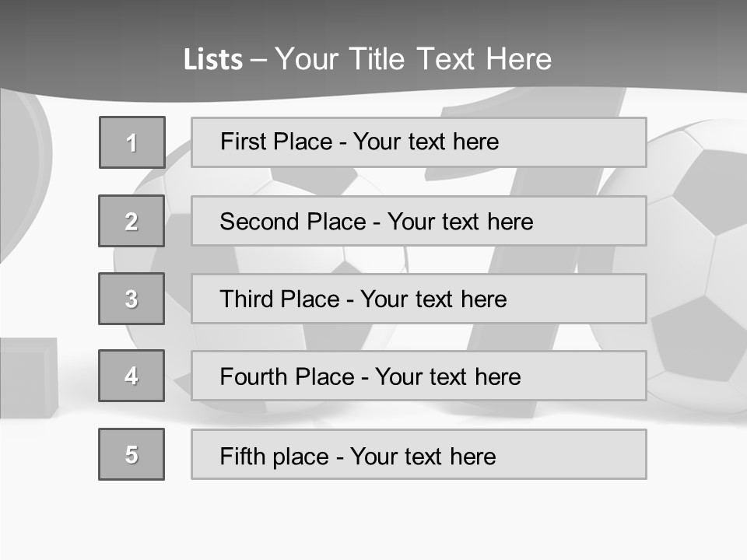Click the number 1 box
Image resolution: width=747 pixels, height=560 pixels.
point(132,142)
